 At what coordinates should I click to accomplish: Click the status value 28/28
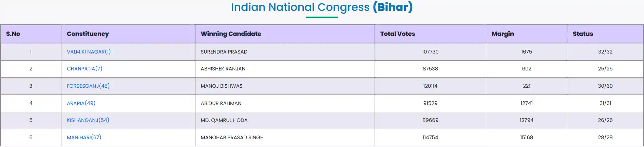click(605, 138)
